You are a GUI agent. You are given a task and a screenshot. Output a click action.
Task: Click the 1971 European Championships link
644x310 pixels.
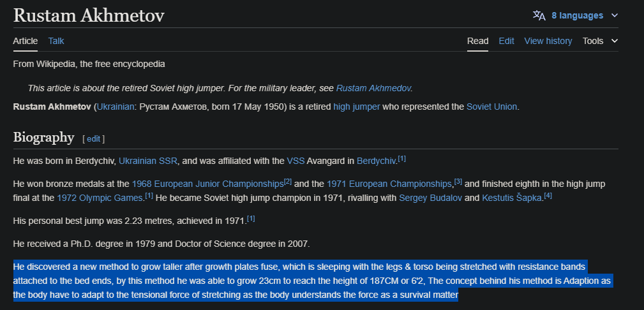point(389,184)
